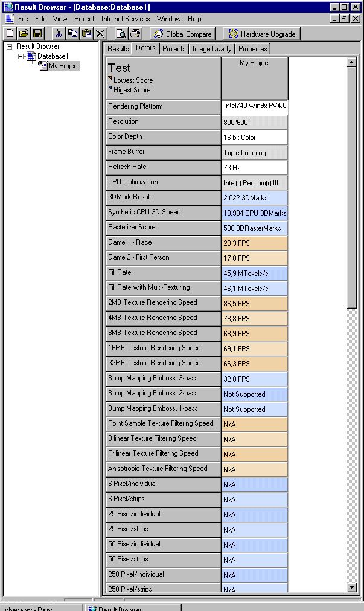Click the My Project tree icon
The image size is (364, 611).
click(x=43, y=65)
